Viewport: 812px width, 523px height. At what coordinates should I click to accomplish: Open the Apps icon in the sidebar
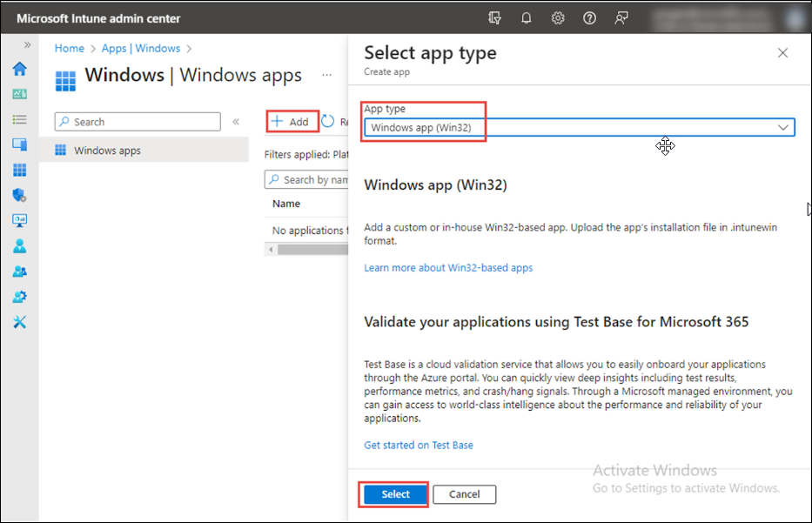(x=19, y=170)
